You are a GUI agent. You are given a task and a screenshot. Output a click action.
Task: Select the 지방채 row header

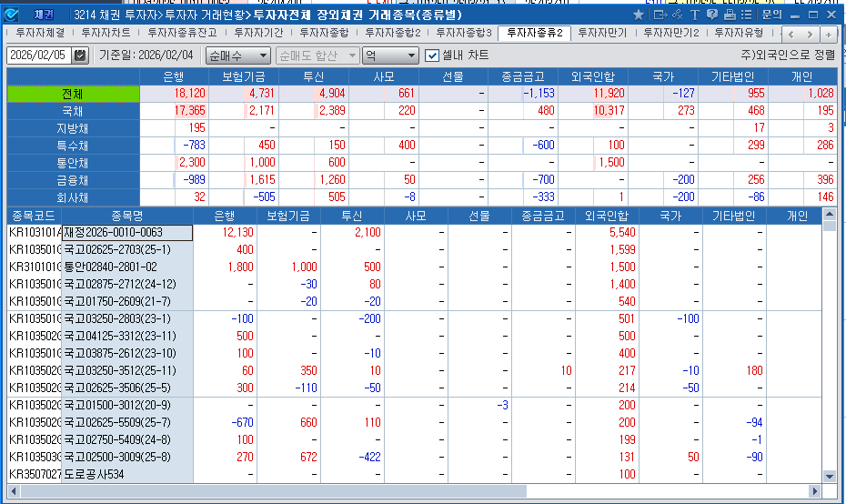click(x=73, y=128)
